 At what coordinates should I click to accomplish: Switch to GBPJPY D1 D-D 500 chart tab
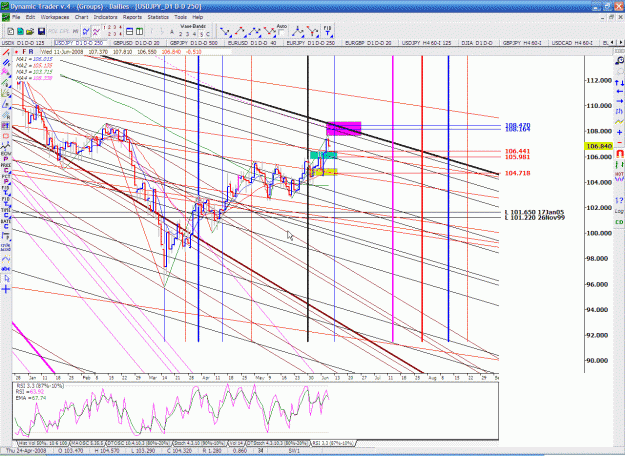coord(194,43)
